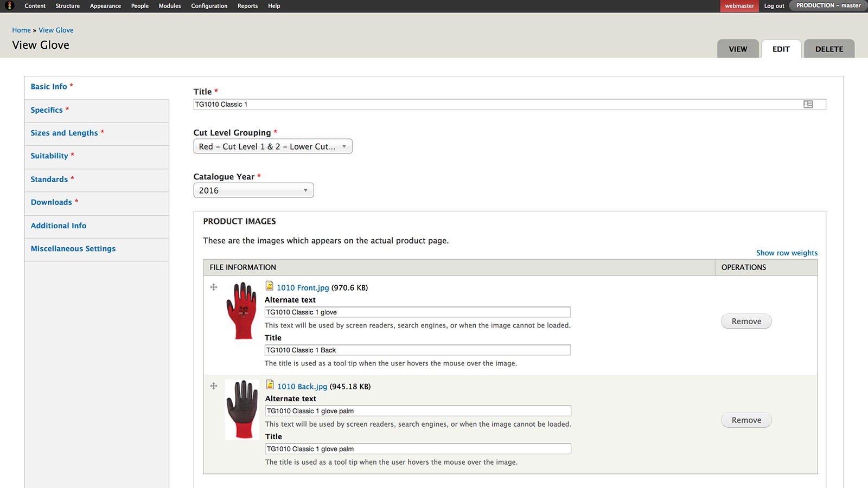Open the Cut Level Grouping dropdown
This screenshot has width=868, height=488.
point(273,146)
